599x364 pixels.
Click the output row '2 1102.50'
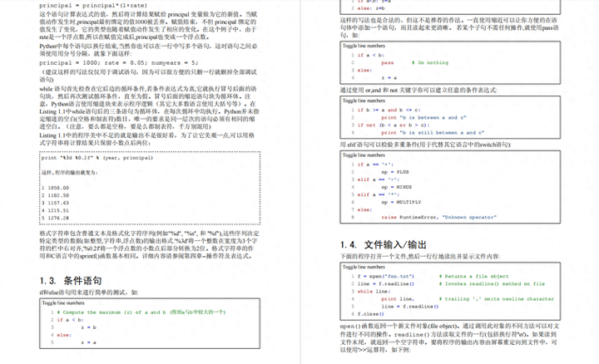(x=56, y=195)
